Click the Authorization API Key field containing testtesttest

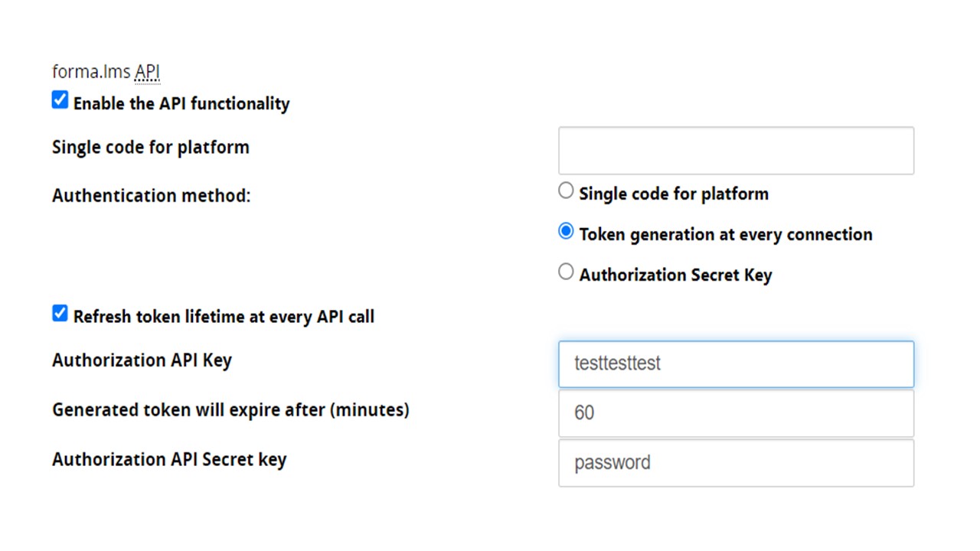736,364
